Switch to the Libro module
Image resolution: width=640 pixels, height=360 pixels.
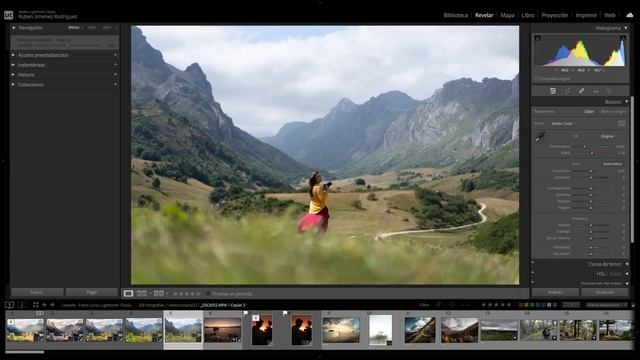[528, 15]
